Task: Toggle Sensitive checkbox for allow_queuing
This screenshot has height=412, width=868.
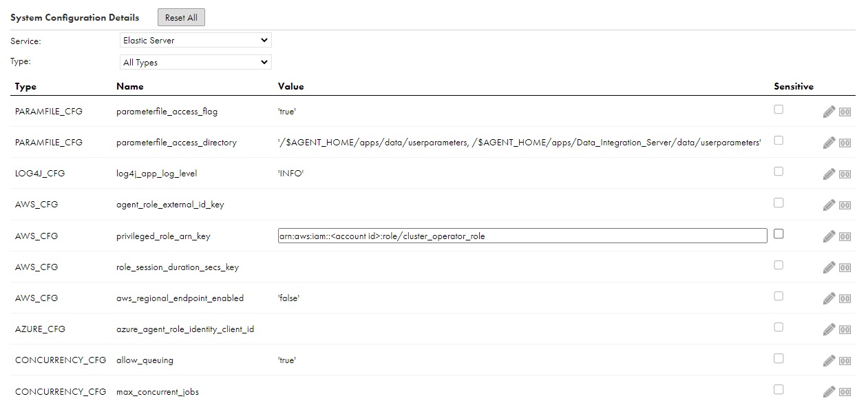Action: [x=779, y=358]
